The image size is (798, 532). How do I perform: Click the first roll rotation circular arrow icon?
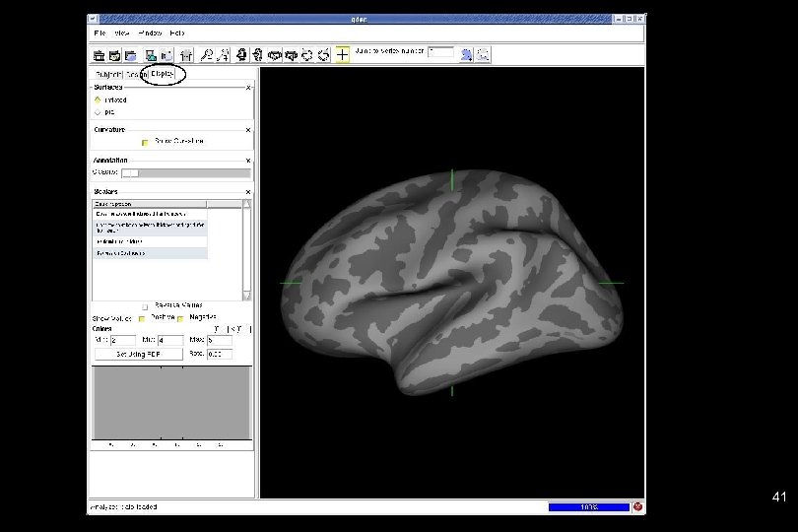[306, 55]
